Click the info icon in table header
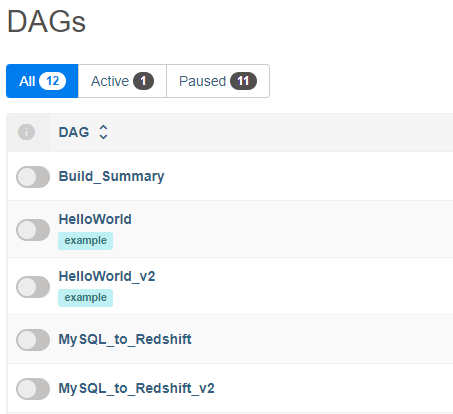 26,132
